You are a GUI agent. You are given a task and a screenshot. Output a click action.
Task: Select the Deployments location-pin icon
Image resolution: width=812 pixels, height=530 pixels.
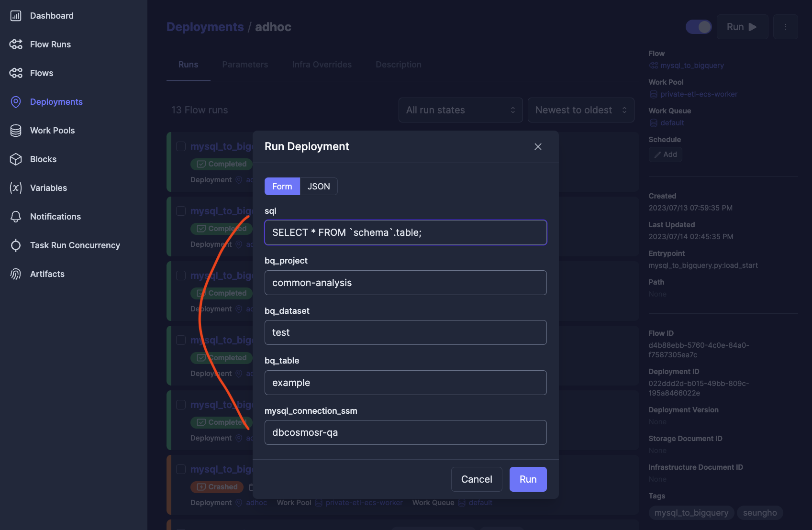click(x=16, y=102)
